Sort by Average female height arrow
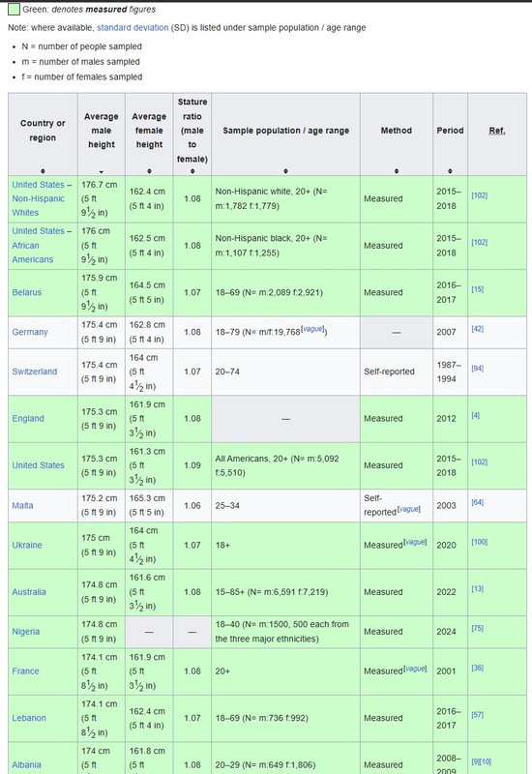The image size is (532, 774). tap(149, 171)
